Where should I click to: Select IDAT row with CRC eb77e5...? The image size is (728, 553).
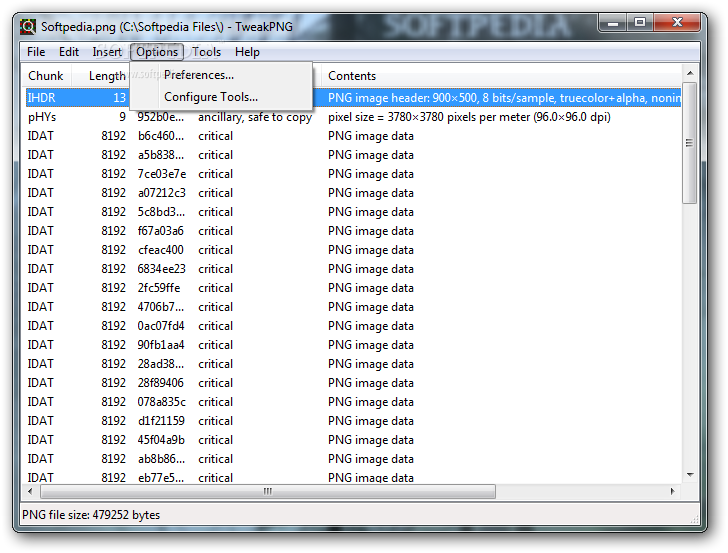click(x=353, y=477)
